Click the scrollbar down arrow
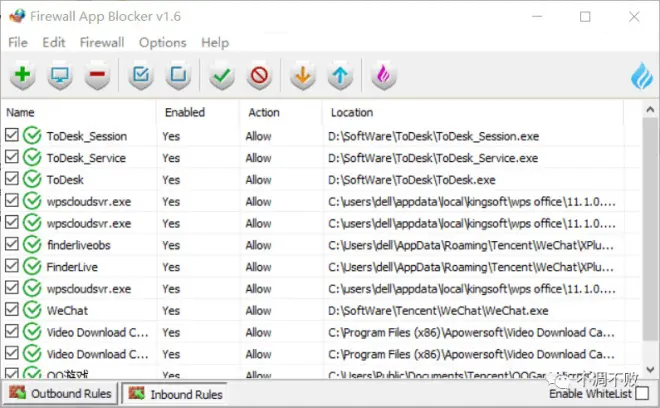Viewport: 660px width, 408px height. 650,370
